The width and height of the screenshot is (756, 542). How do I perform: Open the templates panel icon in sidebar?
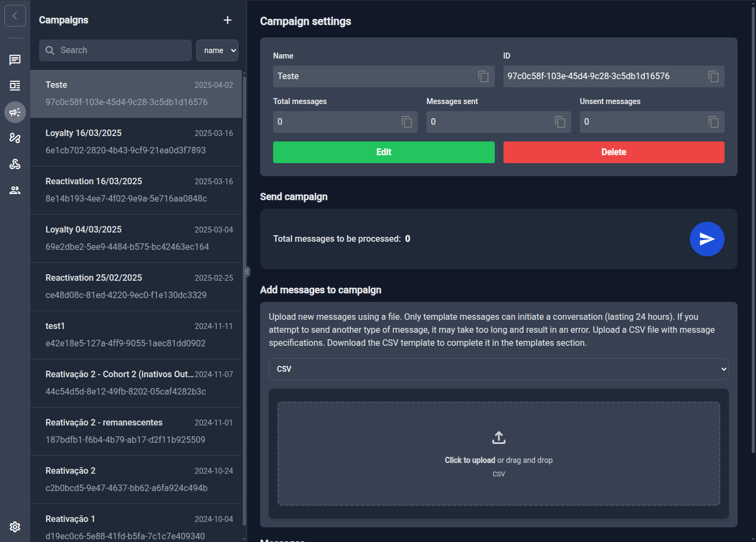(15, 86)
